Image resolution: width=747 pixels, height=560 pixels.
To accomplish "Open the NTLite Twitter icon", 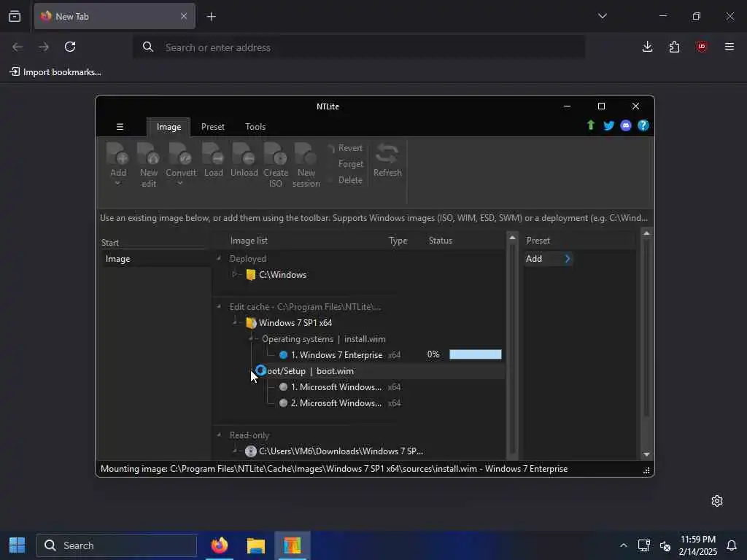I will 608,125.
